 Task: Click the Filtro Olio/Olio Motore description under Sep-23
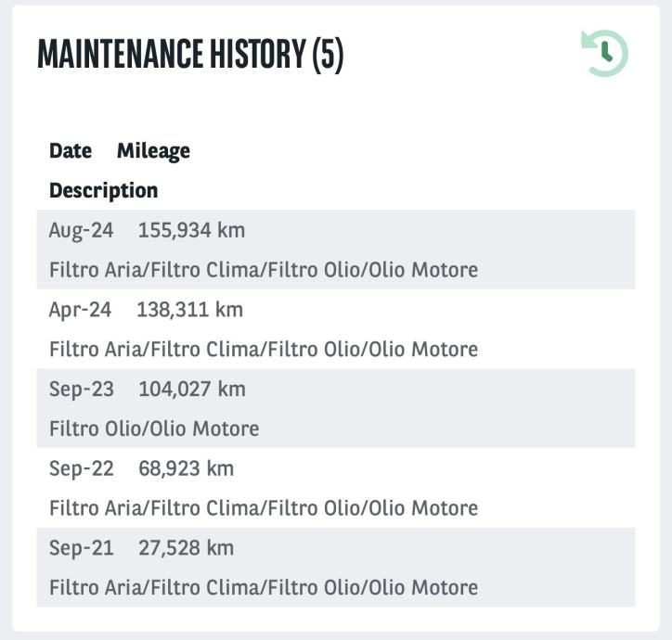pyautogui.click(x=154, y=429)
